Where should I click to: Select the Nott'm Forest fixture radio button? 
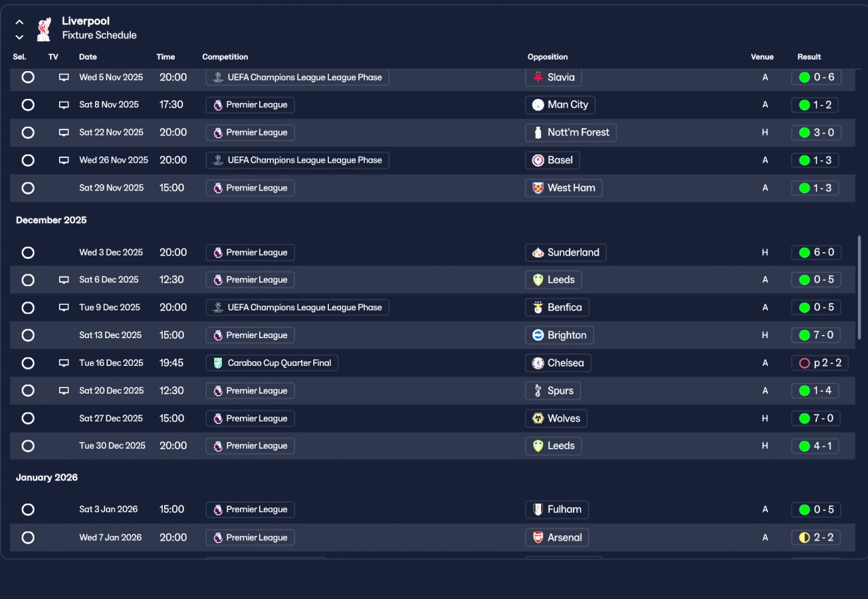pyautogui.click(x=28, y=133)
